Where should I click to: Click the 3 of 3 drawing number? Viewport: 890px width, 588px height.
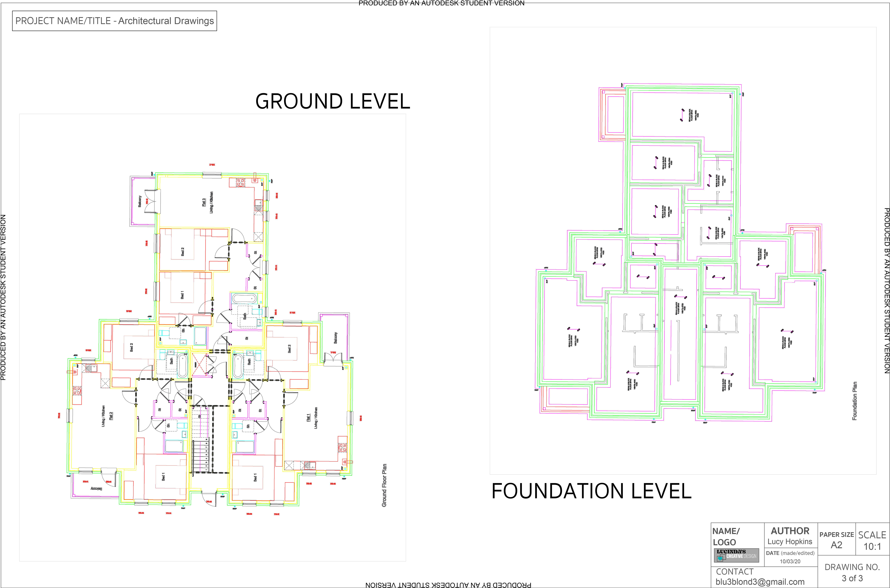(x=852, y=578)
